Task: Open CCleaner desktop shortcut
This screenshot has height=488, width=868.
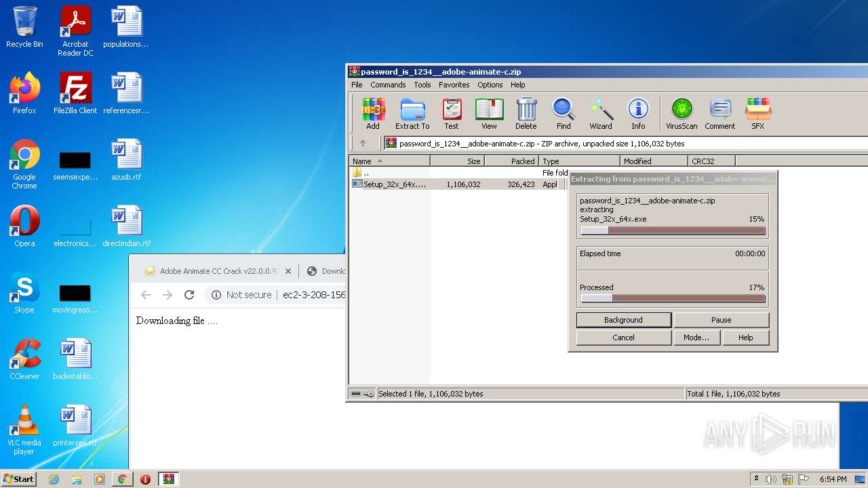Action: pos(24,359)
